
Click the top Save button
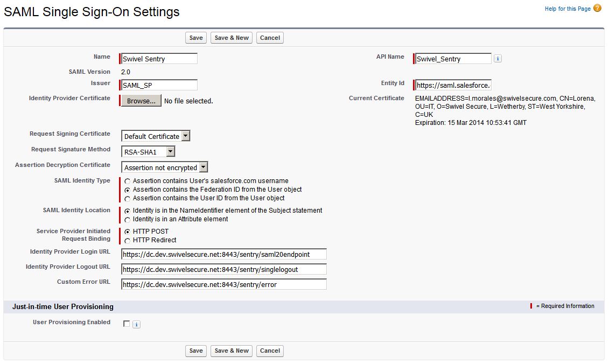195,38
